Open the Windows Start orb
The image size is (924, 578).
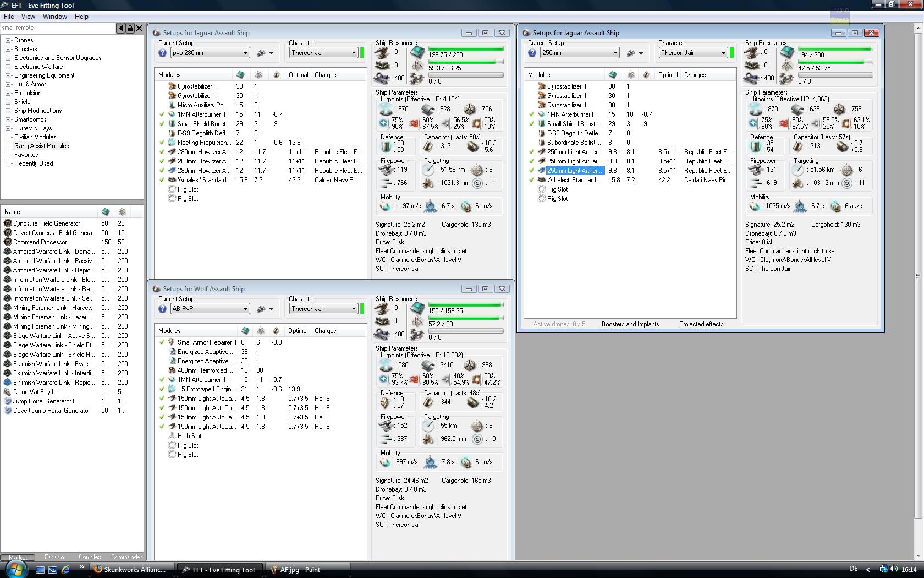point(15,569)
